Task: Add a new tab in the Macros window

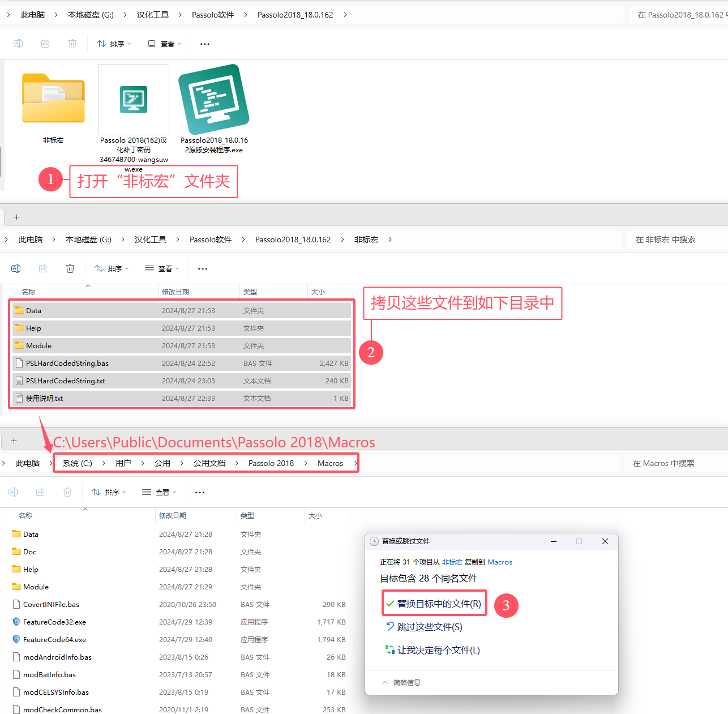Action: (14, 441)
